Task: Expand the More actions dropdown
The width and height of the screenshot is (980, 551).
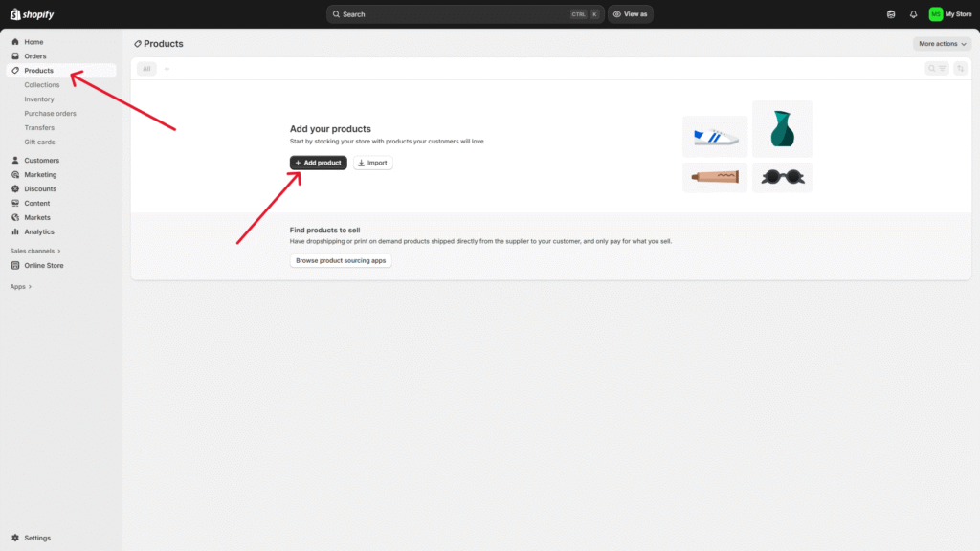Action: pos(943,44)
